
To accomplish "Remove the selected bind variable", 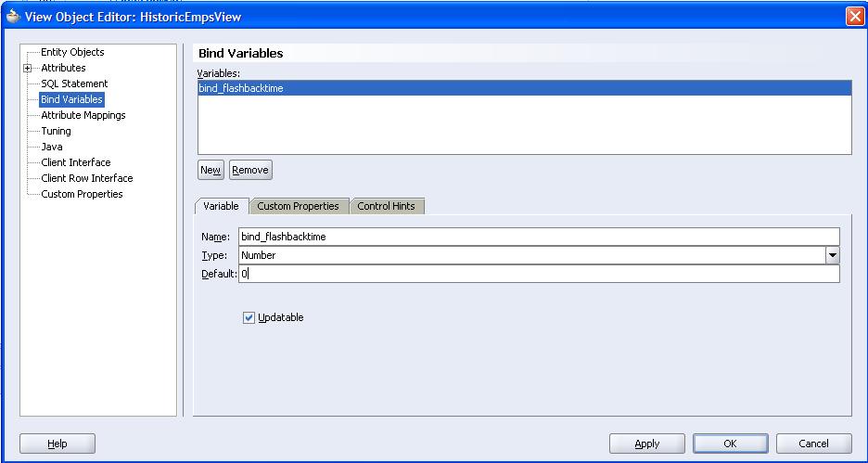I will (250, 170).
